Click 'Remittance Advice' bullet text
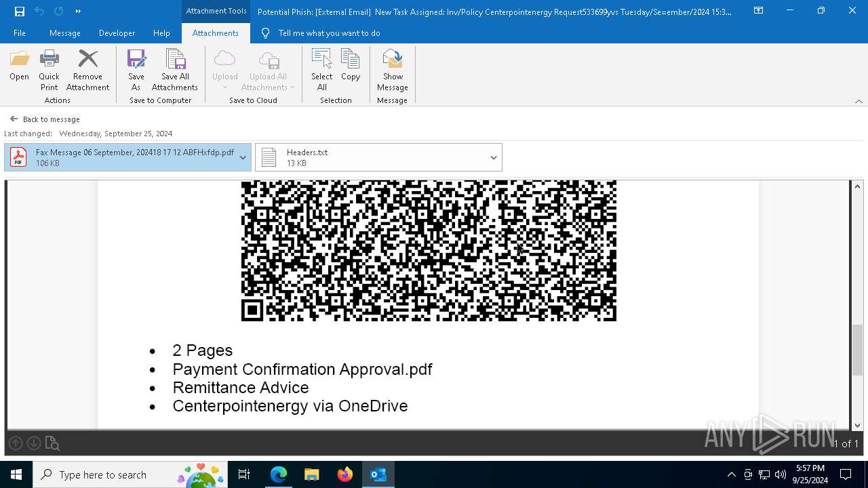Viewport: 868px width, 488px height. click(241, 388)
